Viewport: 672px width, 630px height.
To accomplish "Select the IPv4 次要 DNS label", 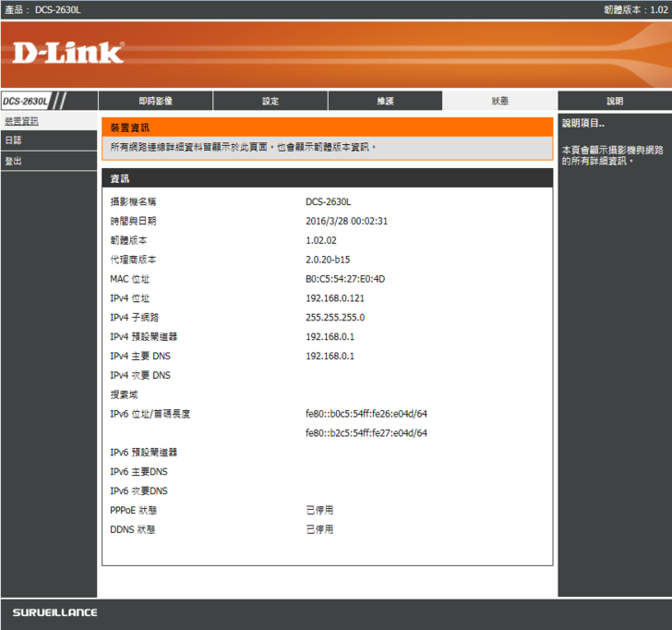I will 140,375.
